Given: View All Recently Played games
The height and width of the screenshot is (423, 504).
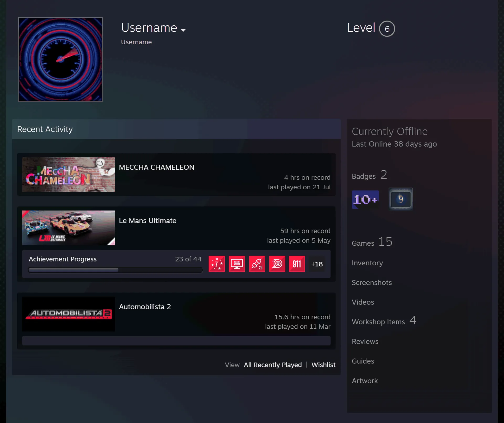Looking at the screenshot, I should click(273, 365).
